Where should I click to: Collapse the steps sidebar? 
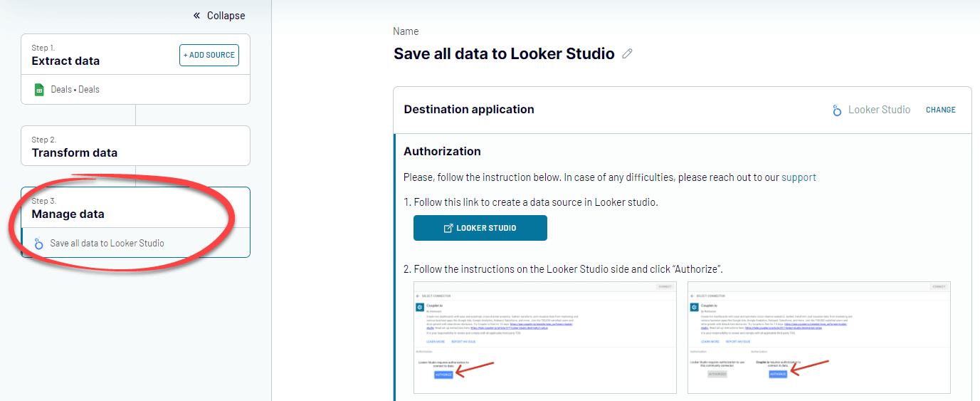219,16
